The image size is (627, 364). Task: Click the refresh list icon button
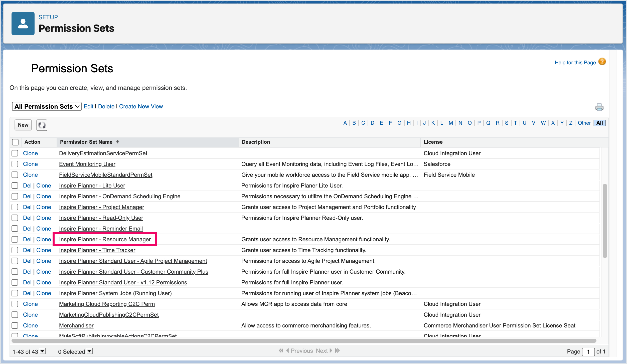(x=42, y=125)
